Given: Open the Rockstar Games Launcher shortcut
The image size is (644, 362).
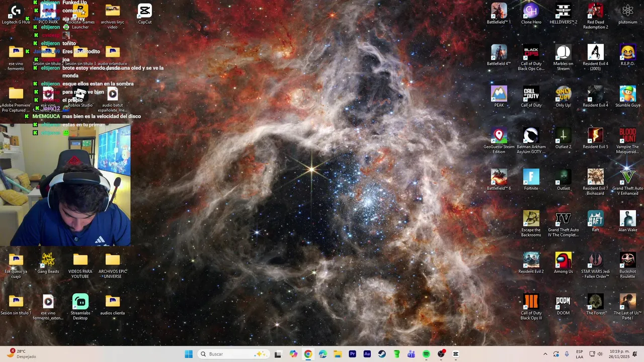Looking at the screenshot, I should click(x=80, y=16).
